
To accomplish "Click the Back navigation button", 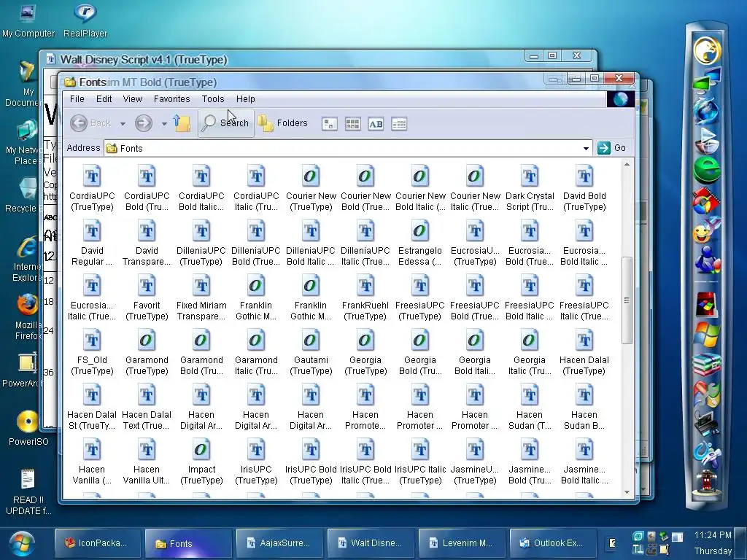I will click(x=90, y=123).
